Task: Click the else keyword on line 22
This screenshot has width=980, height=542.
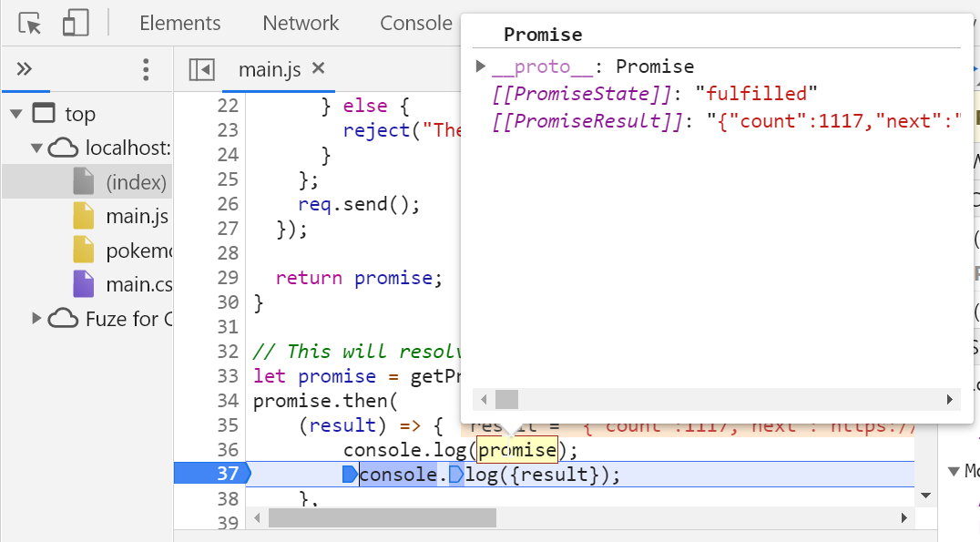Action: point(365,106)
